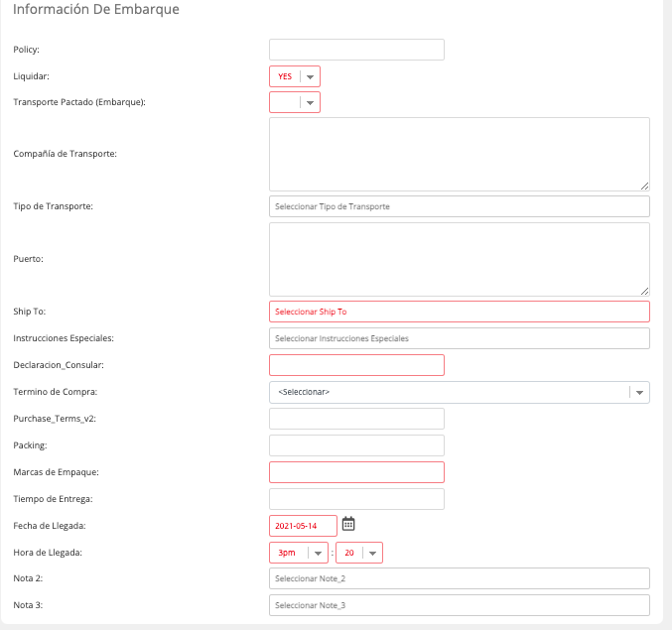Open the Liquidar dropdown showing YES

coord(295,76)
